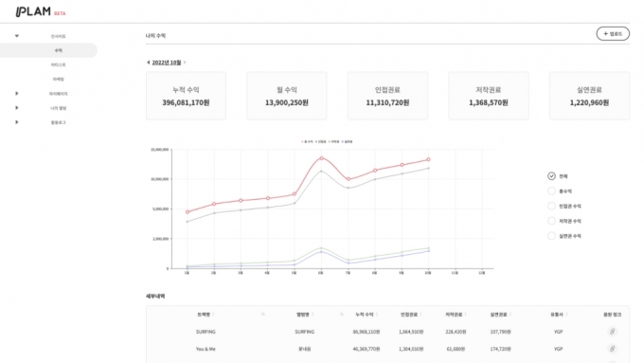Click the 실연권료 1,220,960원 card
The image size is (644, 363).
pyautogui.click(x=589, y=96)
